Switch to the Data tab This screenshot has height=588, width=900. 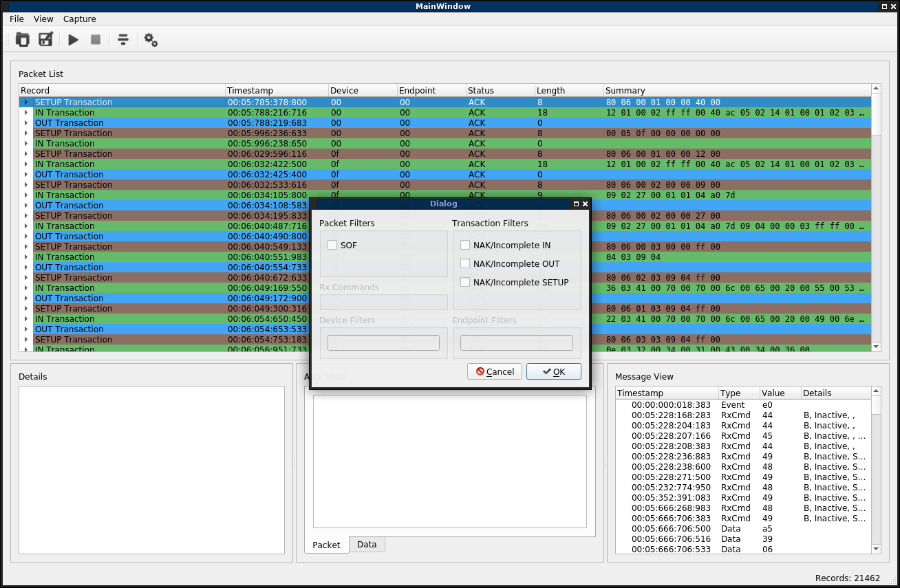367,544
